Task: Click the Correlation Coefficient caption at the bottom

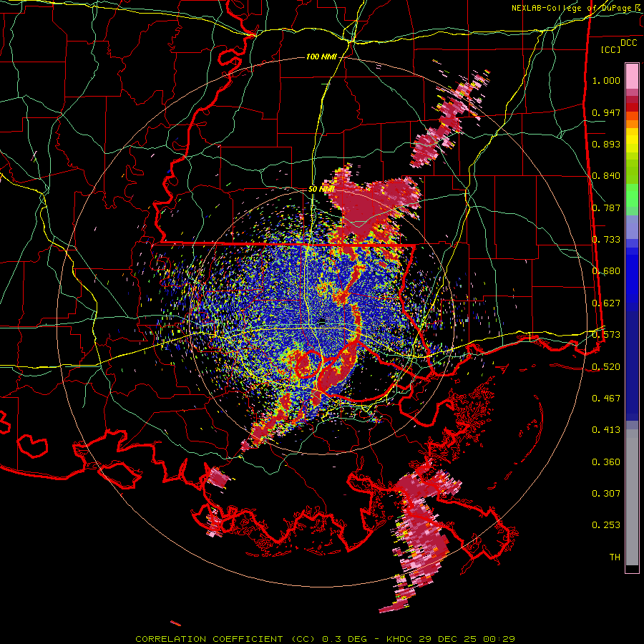Action: pyautogui.click(x=326, y=639)
